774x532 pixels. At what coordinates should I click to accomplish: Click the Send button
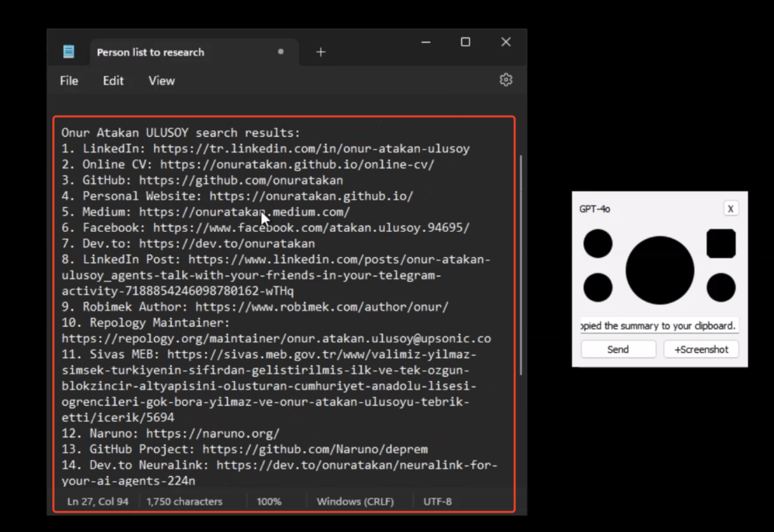[618, 349]
